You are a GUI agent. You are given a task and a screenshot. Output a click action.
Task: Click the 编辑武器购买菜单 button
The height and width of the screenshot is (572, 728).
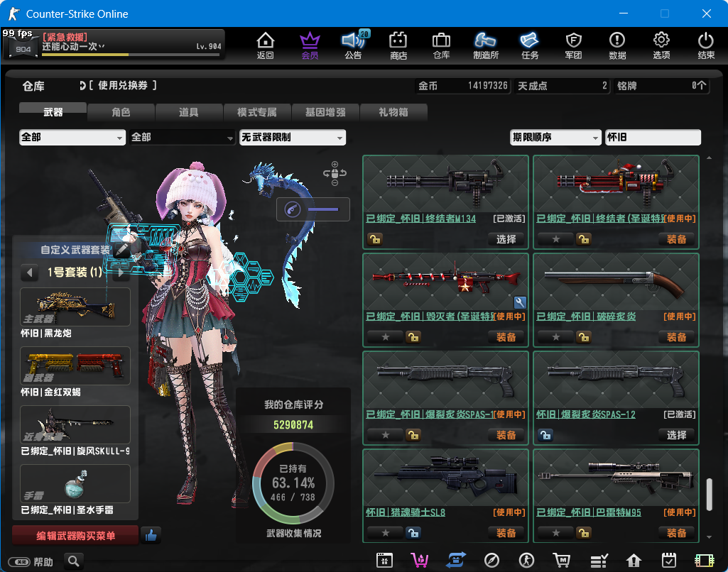coord(75,536)
